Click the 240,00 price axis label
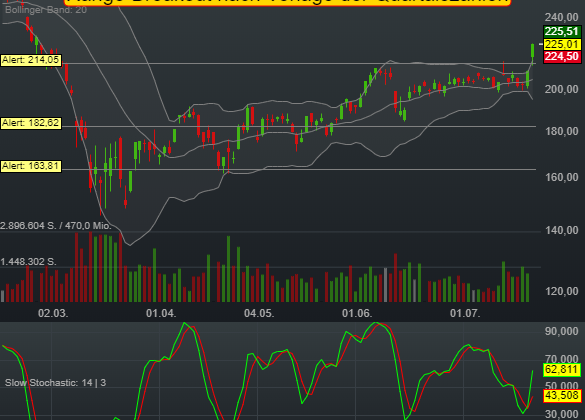Screen dimensions: 585x420 561,17
